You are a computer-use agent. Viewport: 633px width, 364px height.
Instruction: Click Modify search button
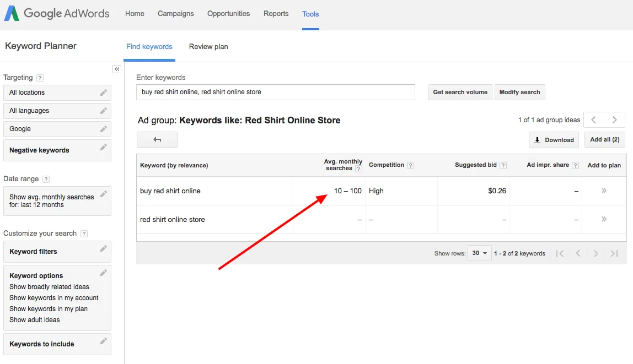[519, 92]
